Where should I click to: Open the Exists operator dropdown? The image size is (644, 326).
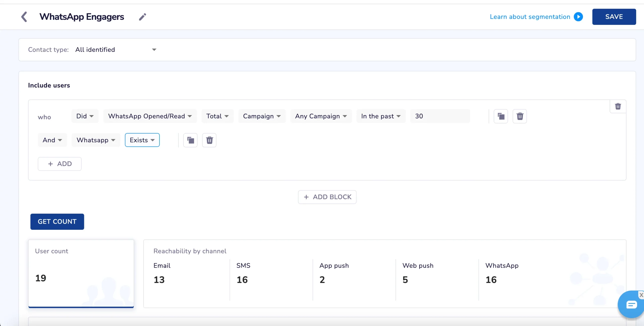(x=142, y=140)
